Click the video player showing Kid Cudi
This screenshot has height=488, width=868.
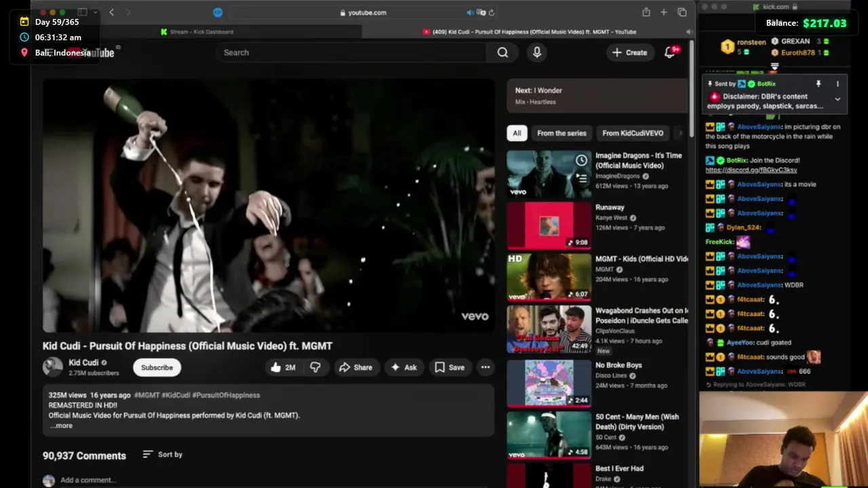pos(269,205)
